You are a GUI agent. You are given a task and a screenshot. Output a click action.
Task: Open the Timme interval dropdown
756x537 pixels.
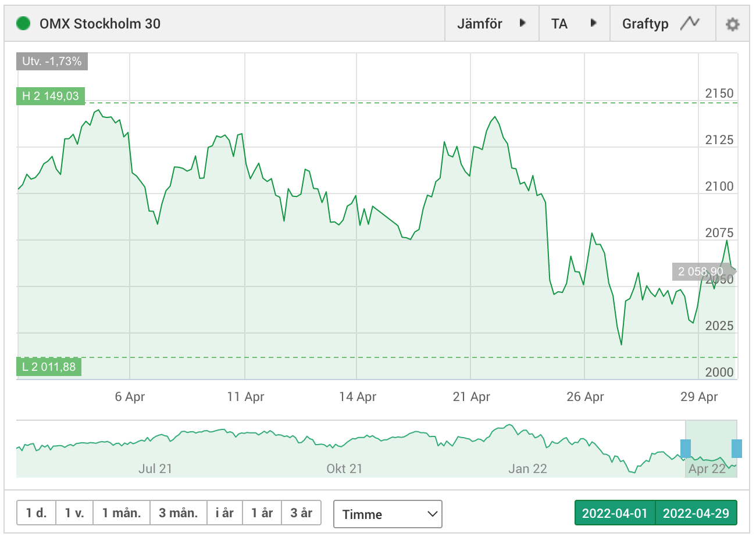pos(388,514)
